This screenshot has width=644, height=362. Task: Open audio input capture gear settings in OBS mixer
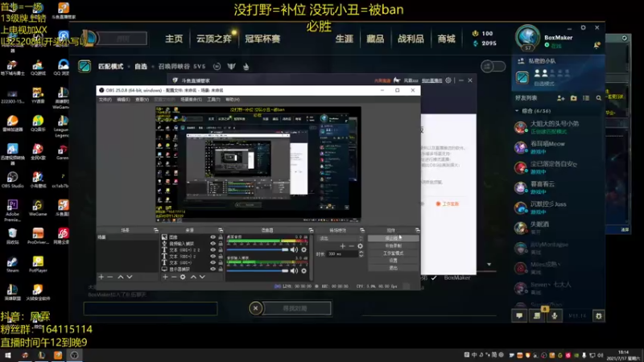(x=304, y=271)
